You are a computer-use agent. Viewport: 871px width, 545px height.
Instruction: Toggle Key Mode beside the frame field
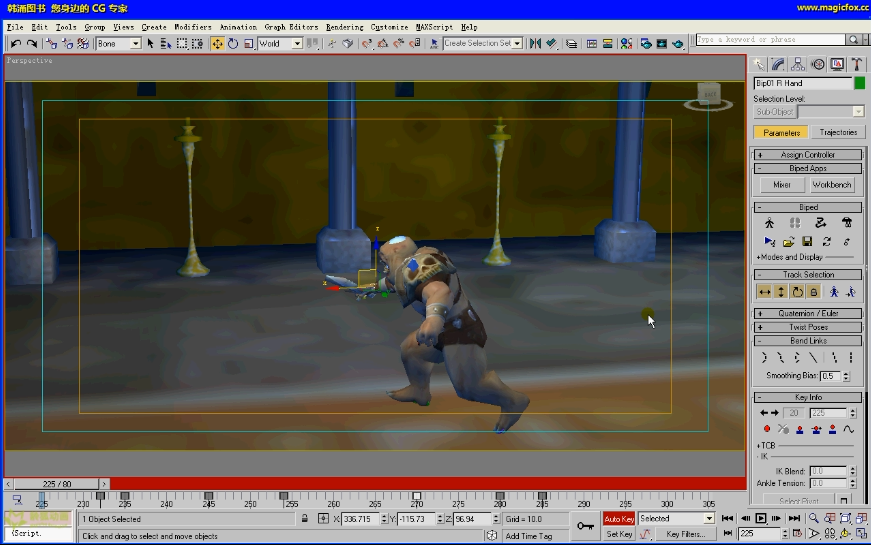click(x=728, y=533)
